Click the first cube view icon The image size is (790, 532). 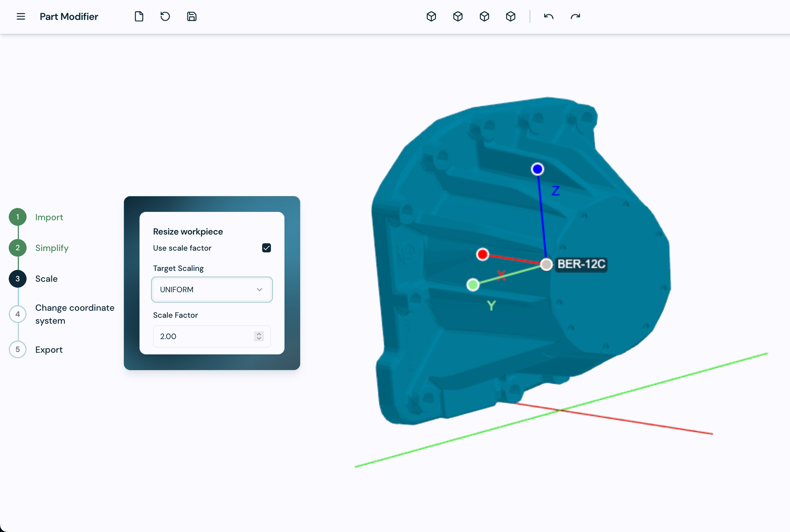[431, 16]
